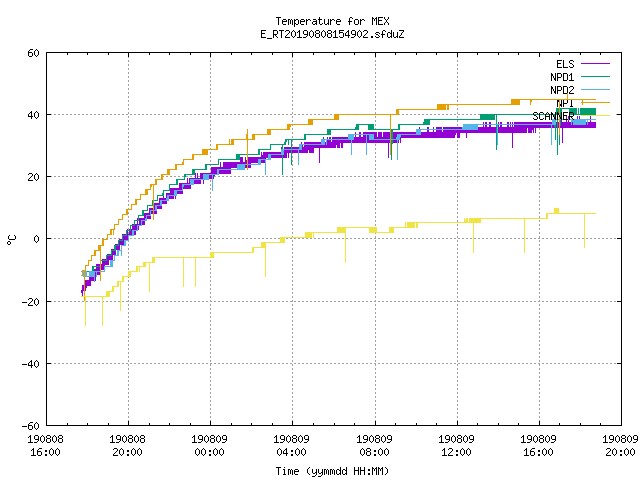Click the chart title "Temperature for MEX"
Image resolution: width=640 pixels, height=480 pixels.
coord(332,21)
